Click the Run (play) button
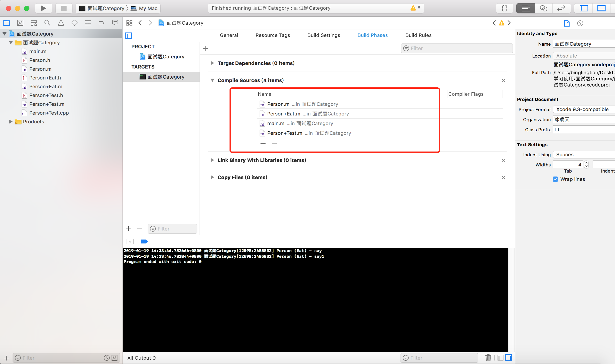 point(43,8)
